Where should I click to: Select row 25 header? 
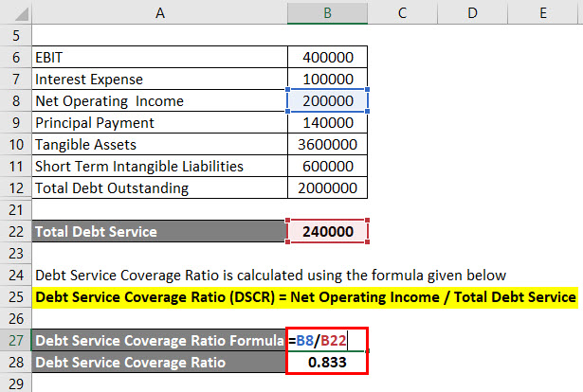(16, 297)
